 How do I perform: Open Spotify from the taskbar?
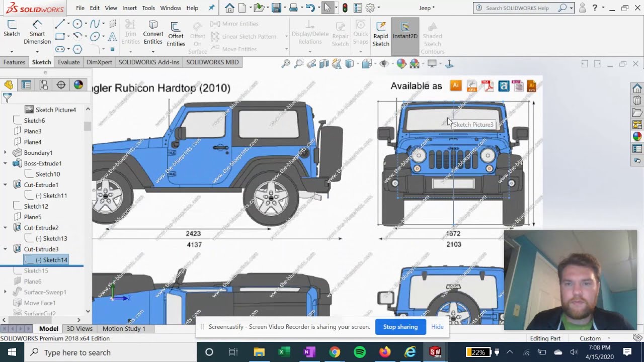360,352
